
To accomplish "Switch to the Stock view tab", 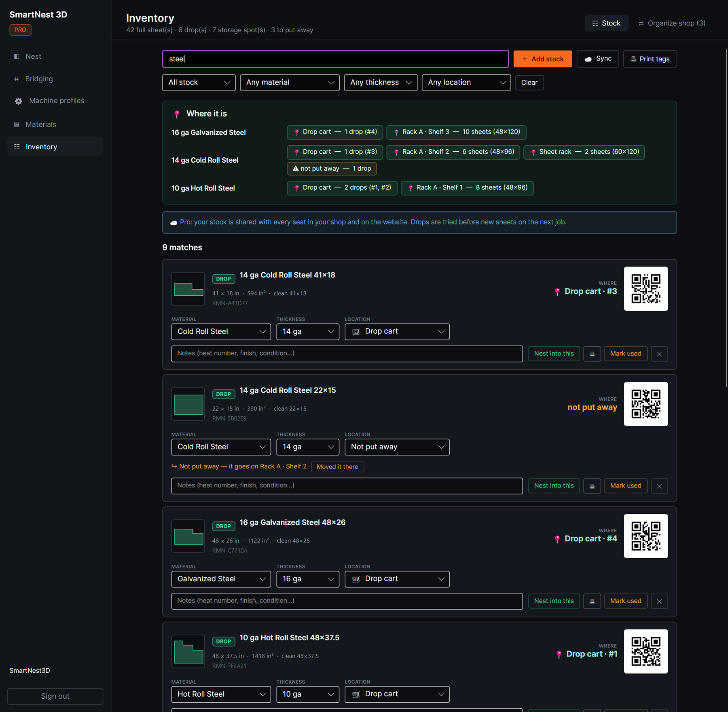I will click(x=606, y=23).
